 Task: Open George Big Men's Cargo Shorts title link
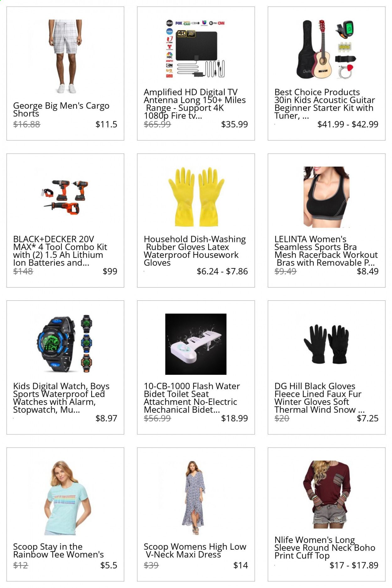(61, 109)
